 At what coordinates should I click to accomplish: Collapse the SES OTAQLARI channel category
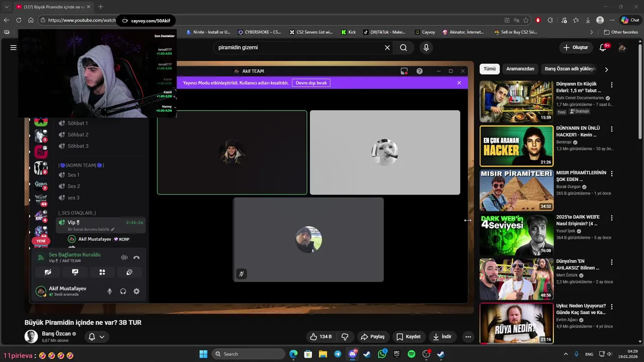tap(76, 213)
